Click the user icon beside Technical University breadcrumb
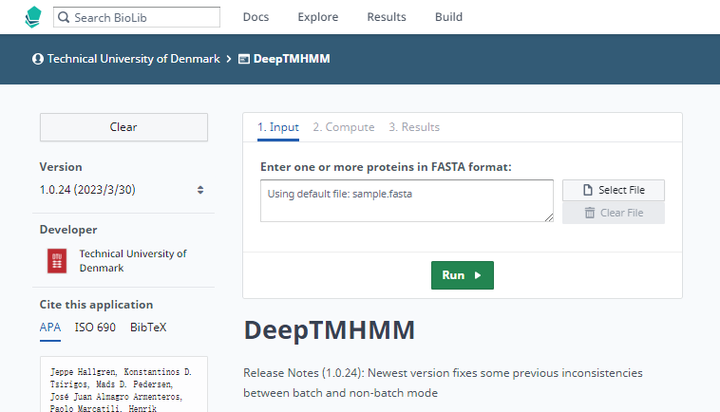Screen dimensions: 720x412 click(38, 59)
